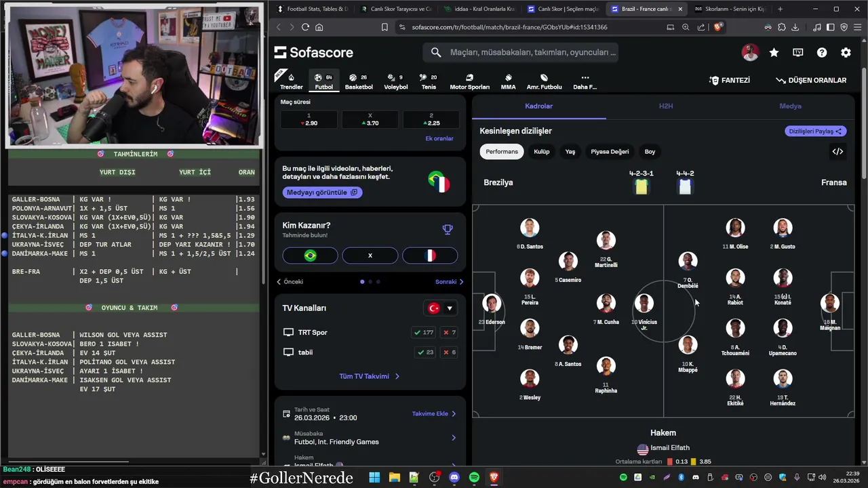Viewport: 868px width, 488px height.
Task: Select the Performans lineup filter
Action: coord(502,152)
